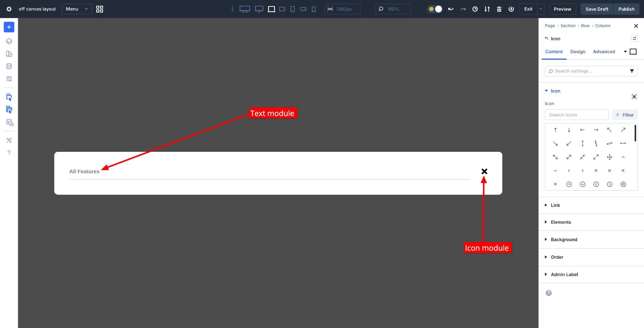Click the icon list scrollbar
Viewport: 644px width, 328px height.
pyautogui.click(x=635, y=133)
